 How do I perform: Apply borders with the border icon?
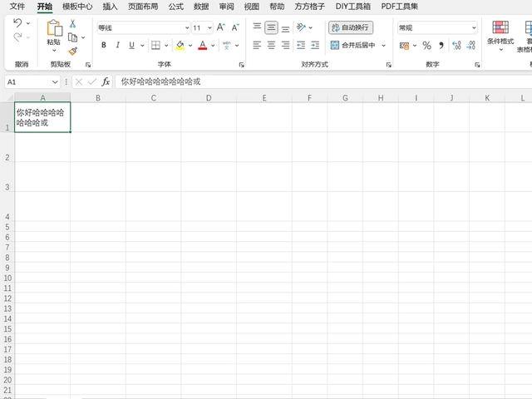coord(155,45)
